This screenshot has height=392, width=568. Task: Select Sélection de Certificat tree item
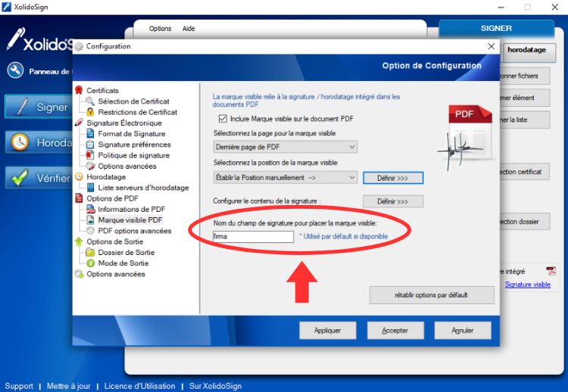coord(133,101)
